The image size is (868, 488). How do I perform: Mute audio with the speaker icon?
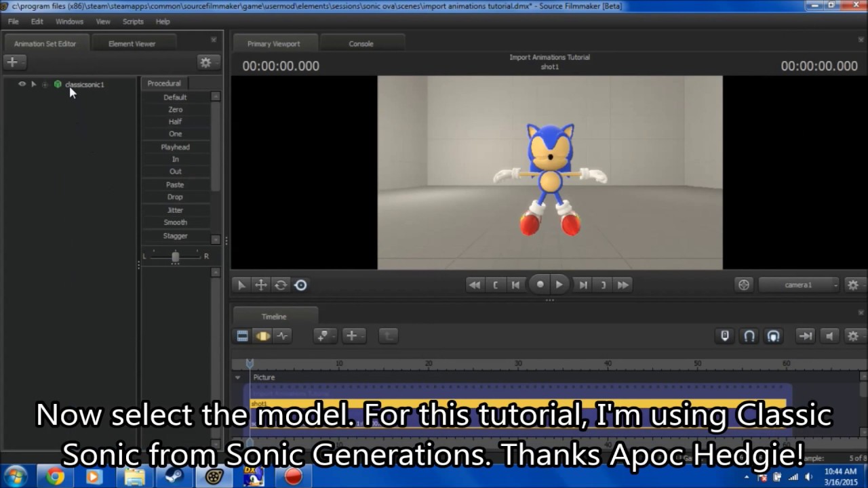coord(829,335)
